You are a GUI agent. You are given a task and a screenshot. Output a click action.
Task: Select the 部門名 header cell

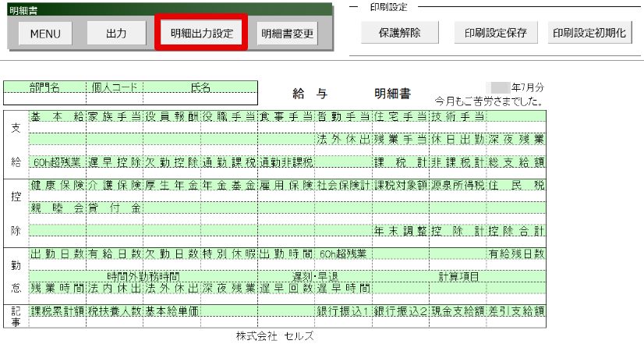click(44, 87)
